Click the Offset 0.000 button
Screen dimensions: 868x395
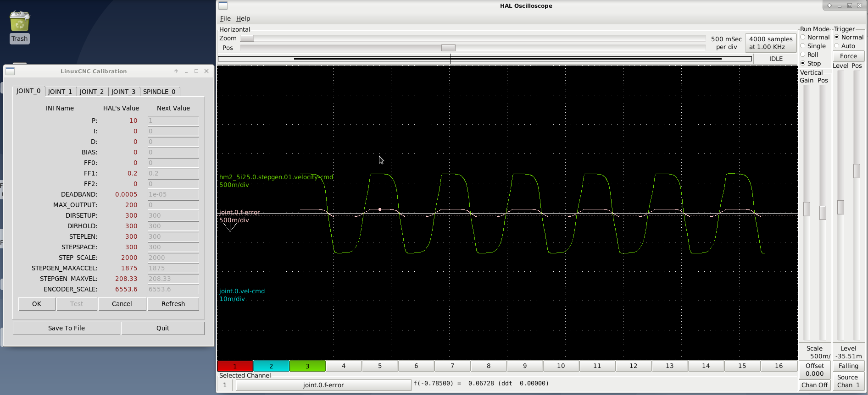click(815, 370)
